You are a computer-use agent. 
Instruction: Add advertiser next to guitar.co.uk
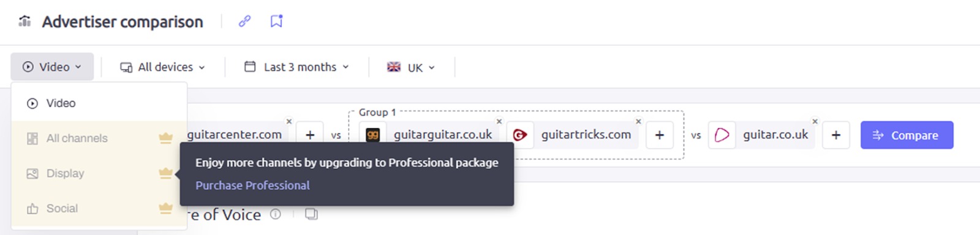point(836,135)
